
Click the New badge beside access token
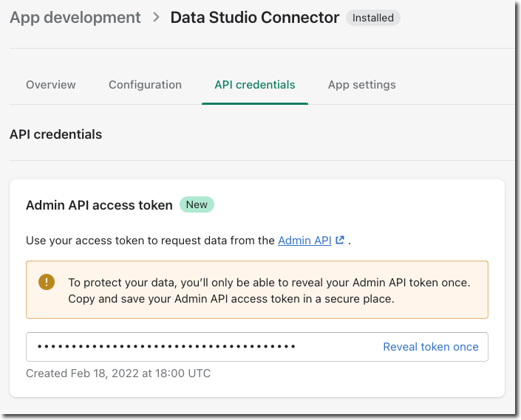point(197,204)
